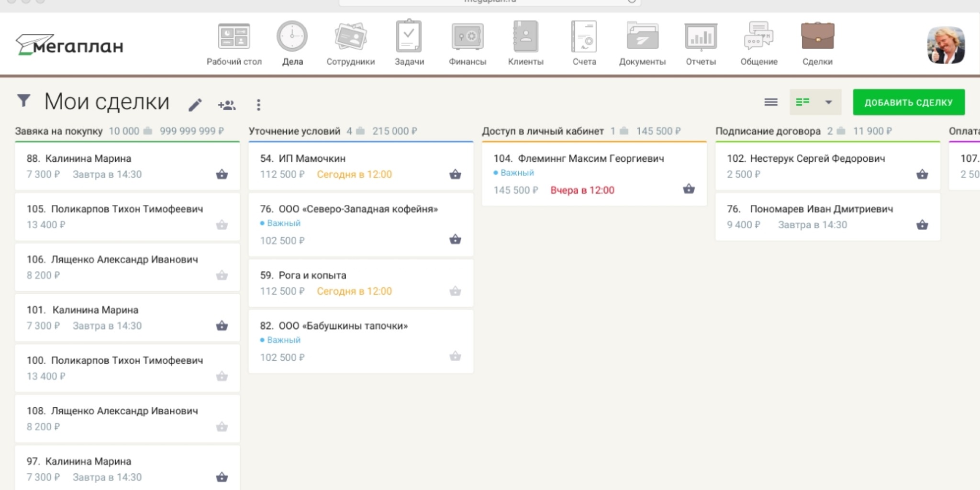
Task: Click add participants icon
Action: [226, 105]
